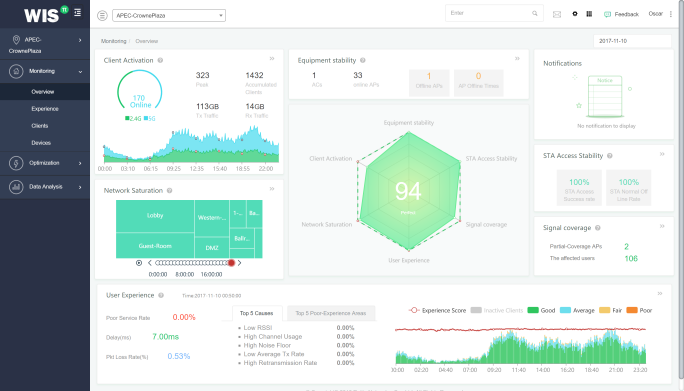Click the search magnifier icon
The image size is (684, 391).
point(535,14)
